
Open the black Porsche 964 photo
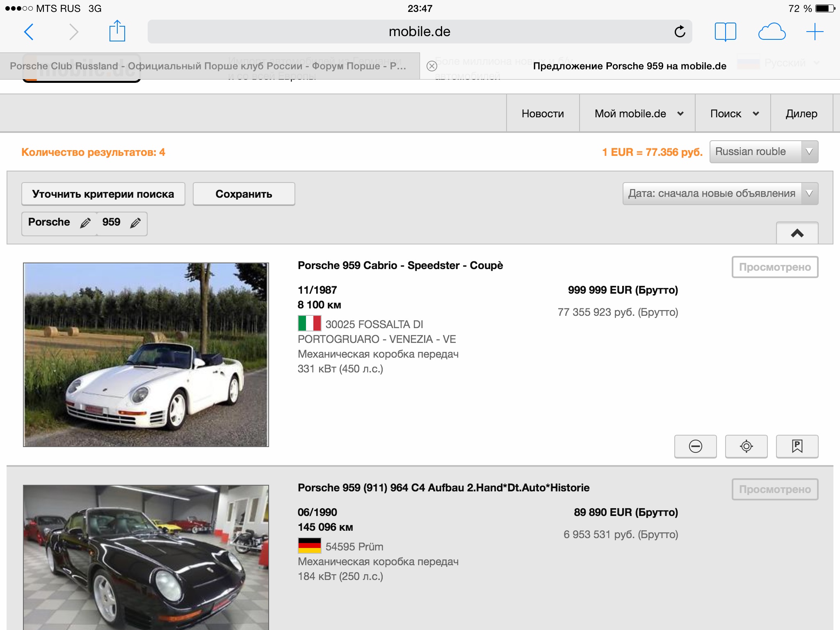(146, 557)
